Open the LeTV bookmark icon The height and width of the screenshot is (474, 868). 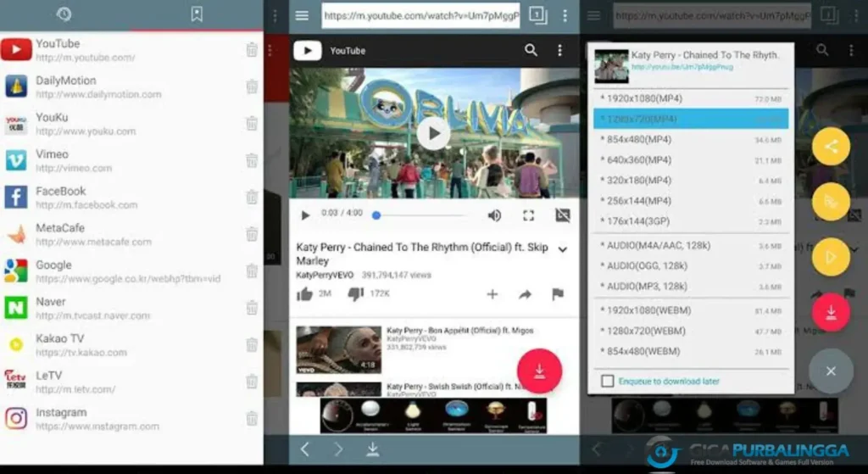pos(16,381)
